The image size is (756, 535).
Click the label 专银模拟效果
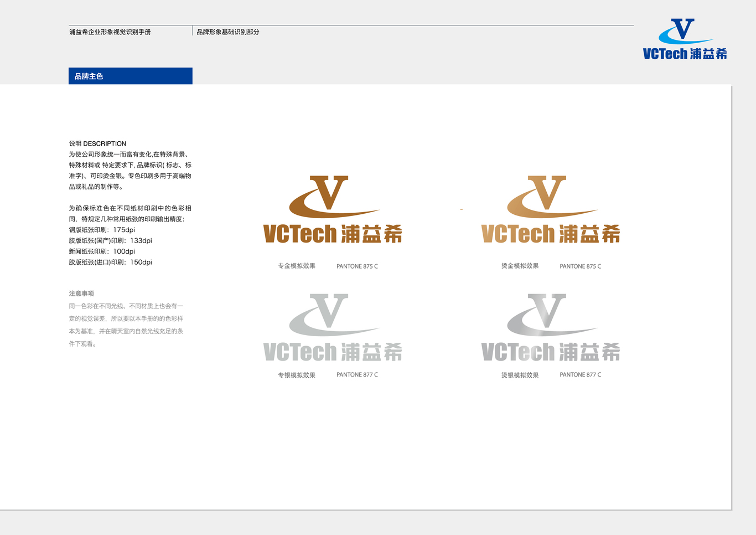(297, 375)
